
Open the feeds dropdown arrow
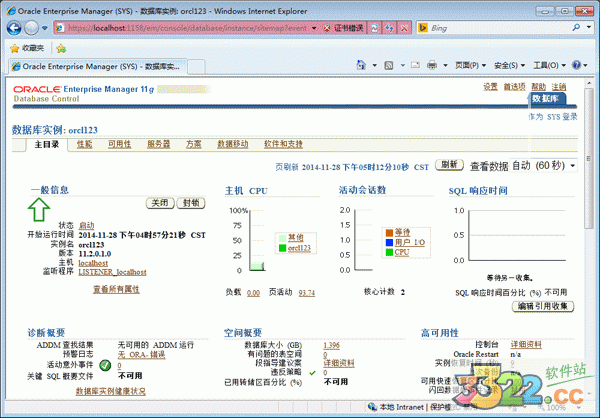pyautogui.click(x=403, y=65)
